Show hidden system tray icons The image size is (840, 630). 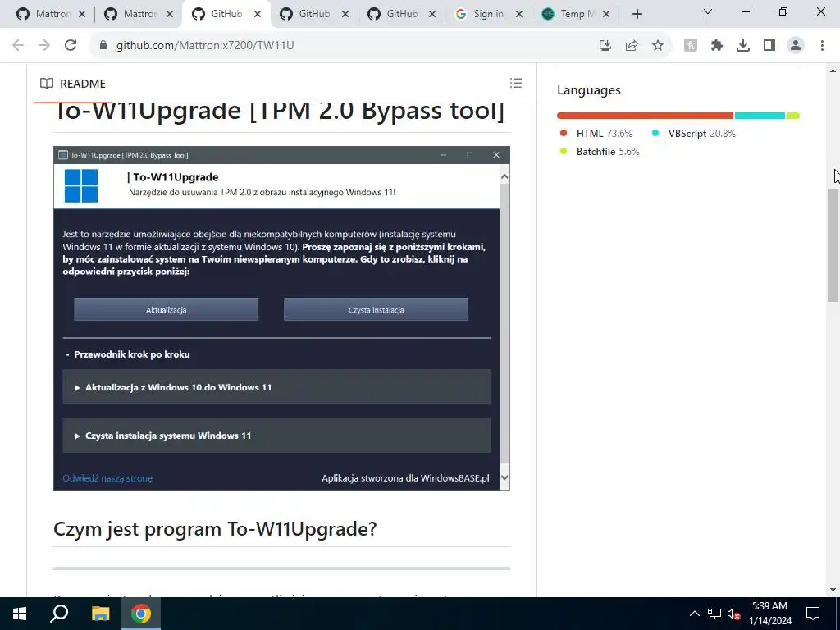[694, 614]
